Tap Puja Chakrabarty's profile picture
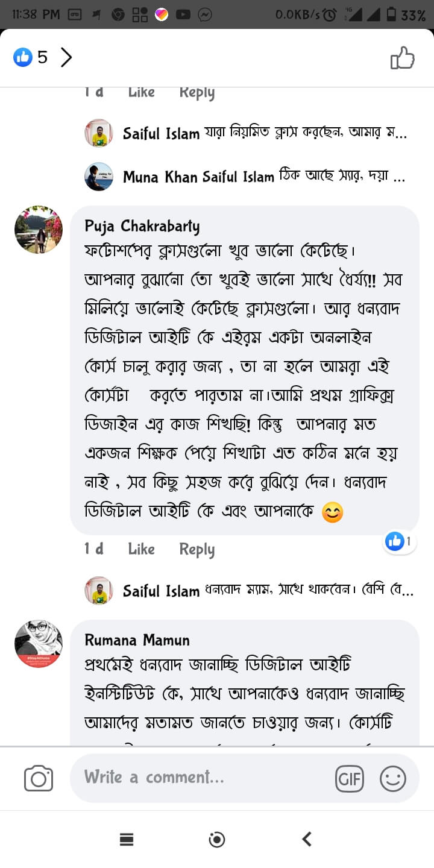Screen dimensions: 434x868 [39, 230]
